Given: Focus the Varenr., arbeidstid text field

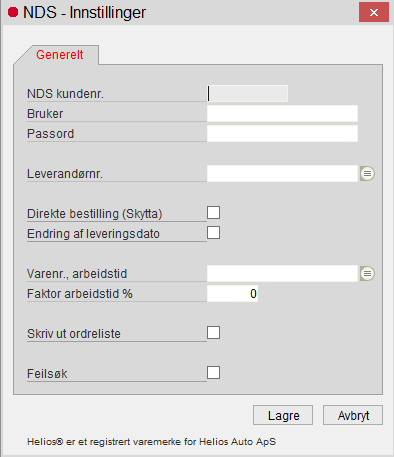Looking at the screenshot, I should coord(282,274).
